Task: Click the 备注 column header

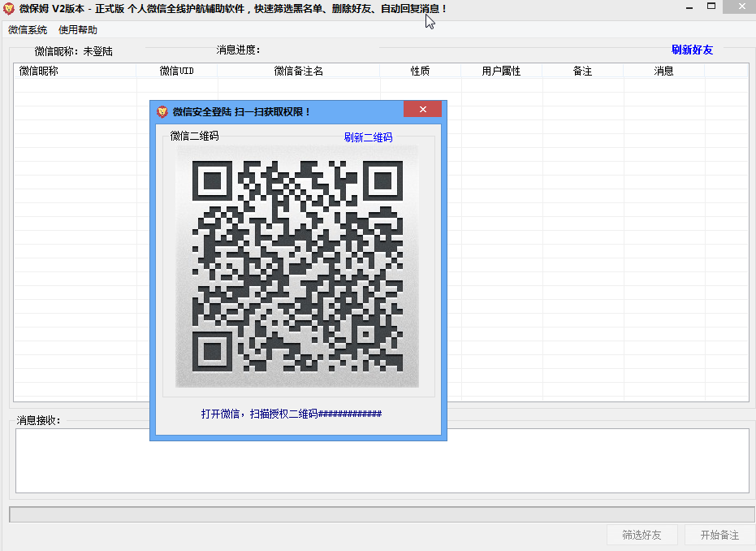Action: tap(582, 71)
